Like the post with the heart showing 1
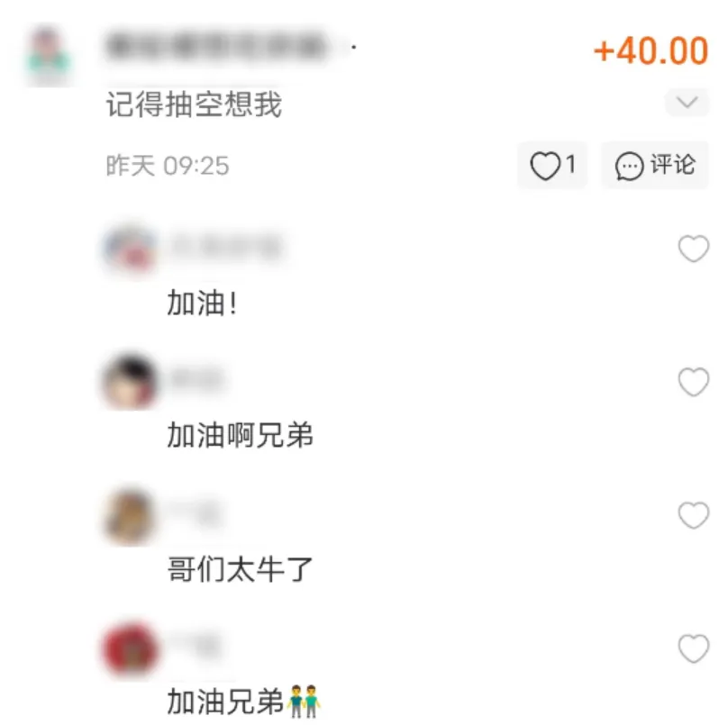Viewport: 728px width, 725px height. click(552, 165)
